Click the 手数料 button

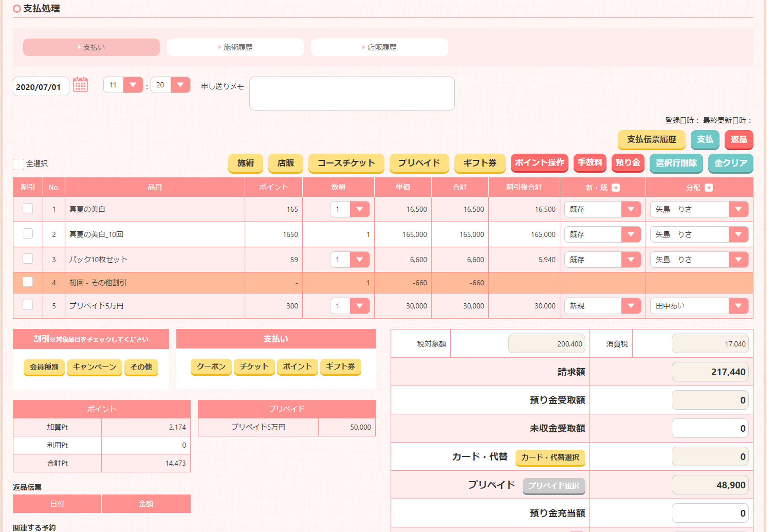(590, 163)
